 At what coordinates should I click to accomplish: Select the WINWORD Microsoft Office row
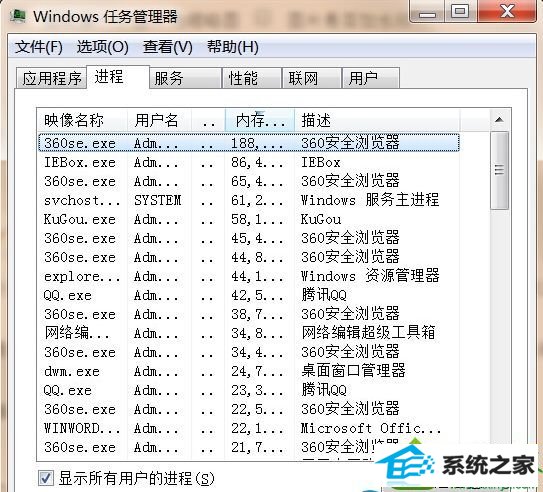point(249,428)
